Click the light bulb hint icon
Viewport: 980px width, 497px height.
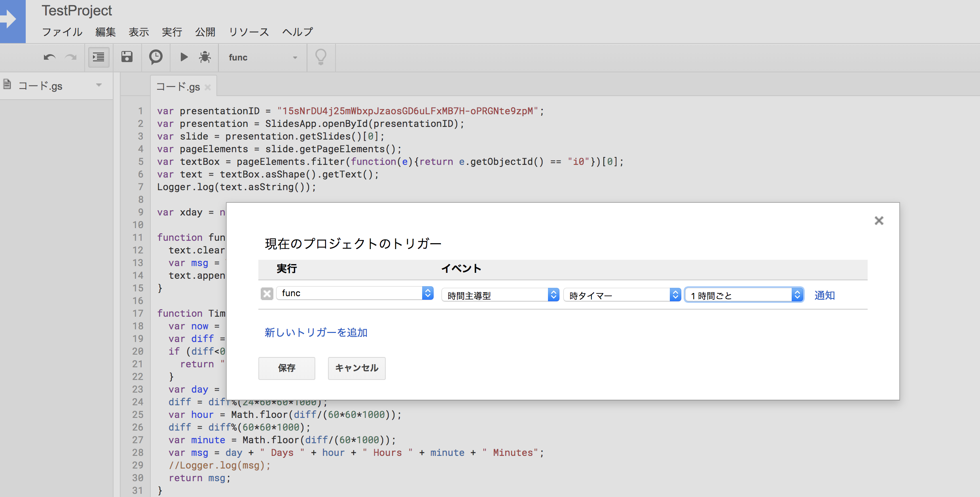[x=321, y=57]
